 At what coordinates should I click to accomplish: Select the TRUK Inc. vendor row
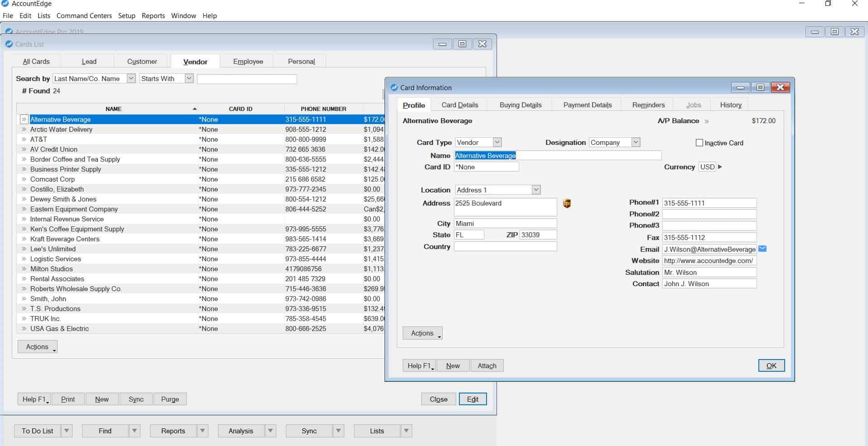(202, 319)
